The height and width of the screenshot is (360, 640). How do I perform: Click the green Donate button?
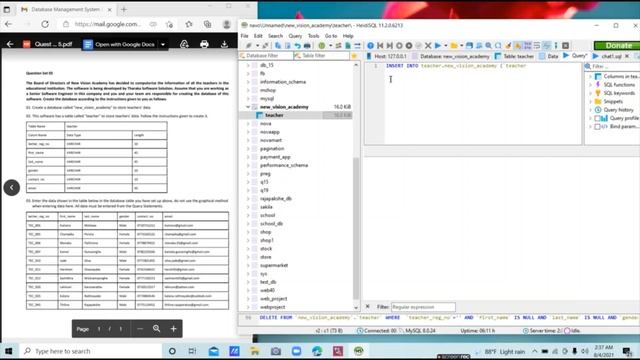618,46
